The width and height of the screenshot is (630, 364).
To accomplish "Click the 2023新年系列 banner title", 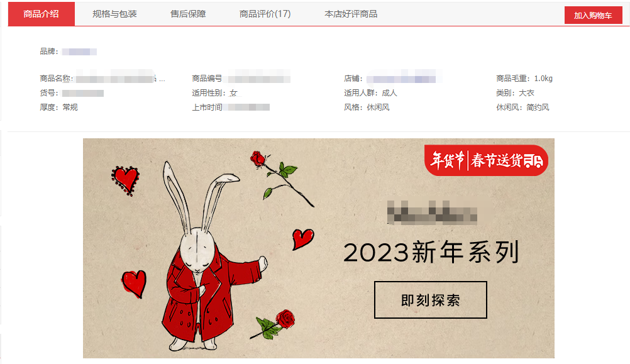I will pyautogui.click(x=431, y=252).
